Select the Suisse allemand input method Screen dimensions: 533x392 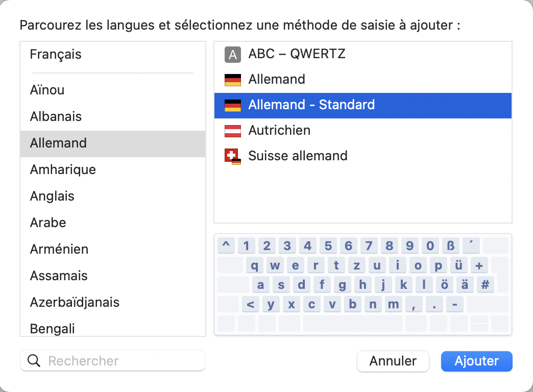pos(298,156)
